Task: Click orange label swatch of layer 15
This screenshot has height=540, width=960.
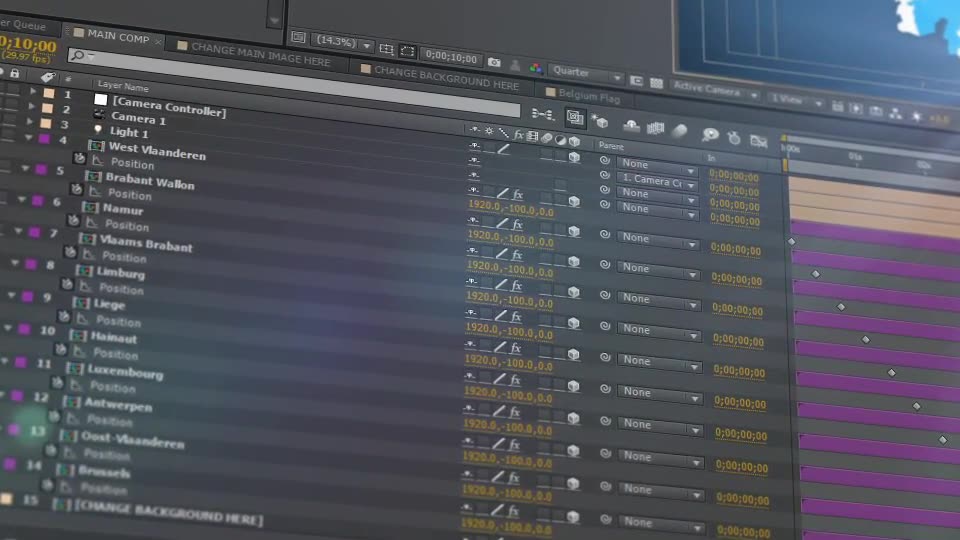Action: coord(6,498)
